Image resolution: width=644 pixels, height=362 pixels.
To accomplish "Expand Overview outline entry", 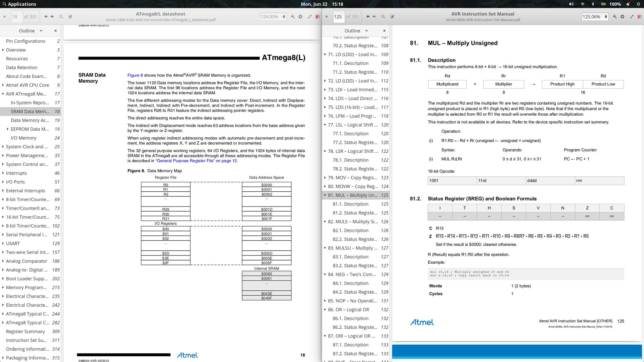I will click(x=3, y=50).
